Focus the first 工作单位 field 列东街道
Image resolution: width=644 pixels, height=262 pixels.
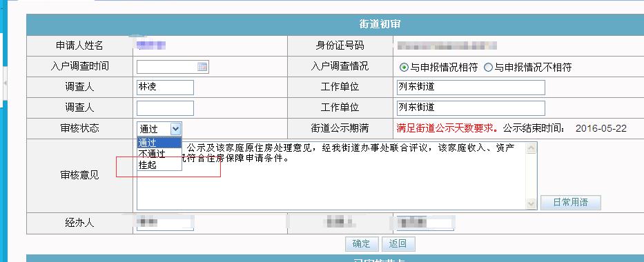471,88
